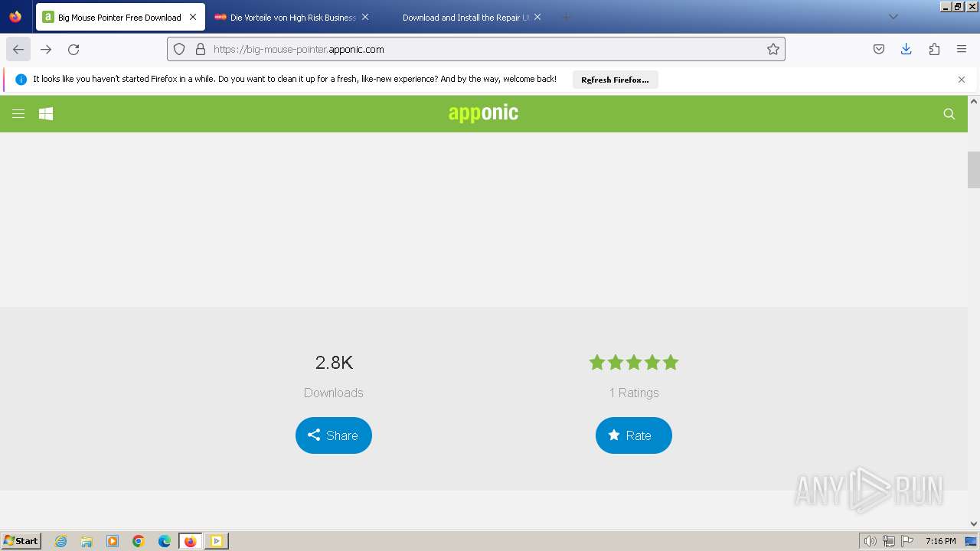Click the info icon in the notification bar

pos(21,80)
